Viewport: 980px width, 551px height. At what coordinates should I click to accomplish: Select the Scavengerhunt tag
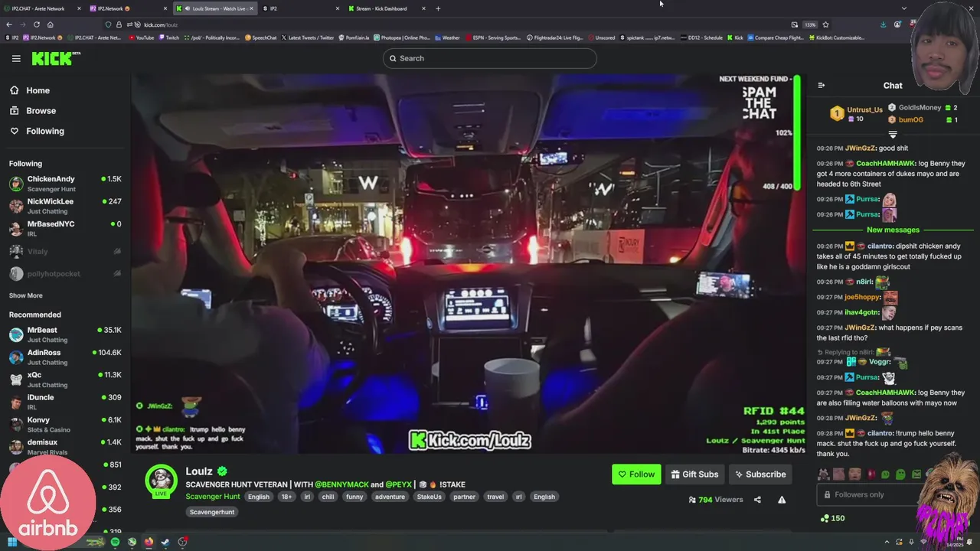(x=212, y=512)
